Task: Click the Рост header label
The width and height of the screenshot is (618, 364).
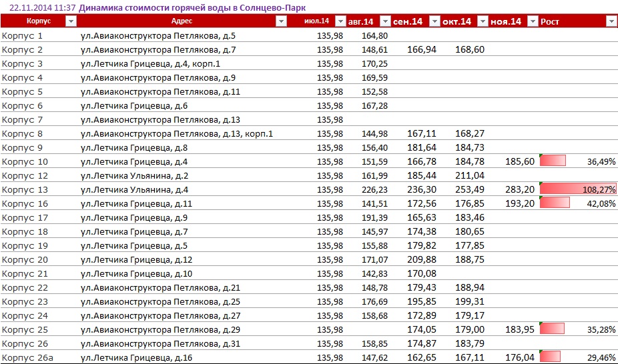Action: tap(550, 21)
